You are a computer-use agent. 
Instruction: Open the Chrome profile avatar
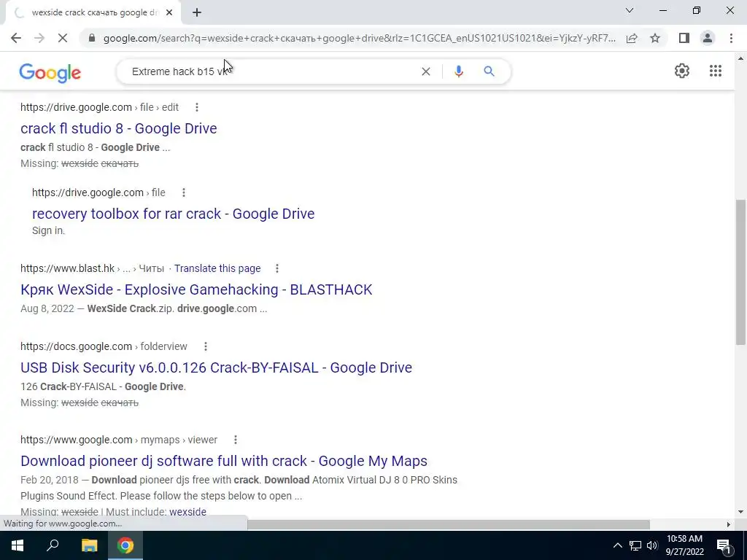tap(708, 38)
